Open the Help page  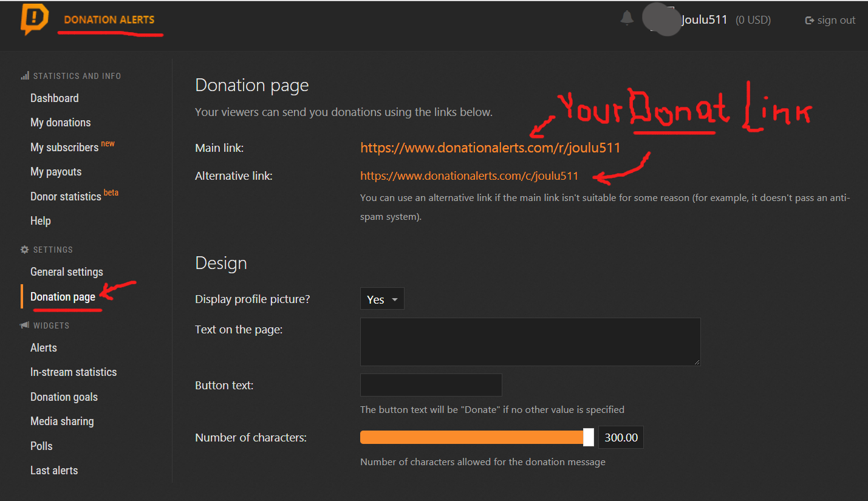pos(41,220)
